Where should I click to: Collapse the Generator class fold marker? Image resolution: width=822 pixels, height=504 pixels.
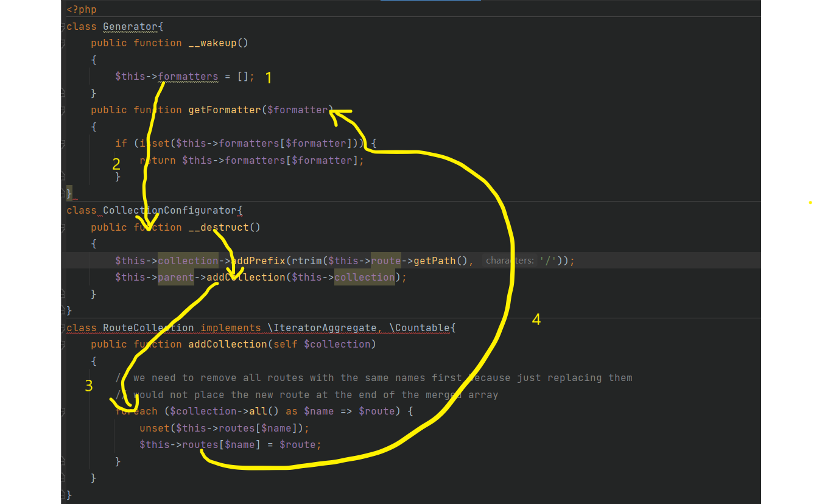pyautogui.click(x=63, y=26)
